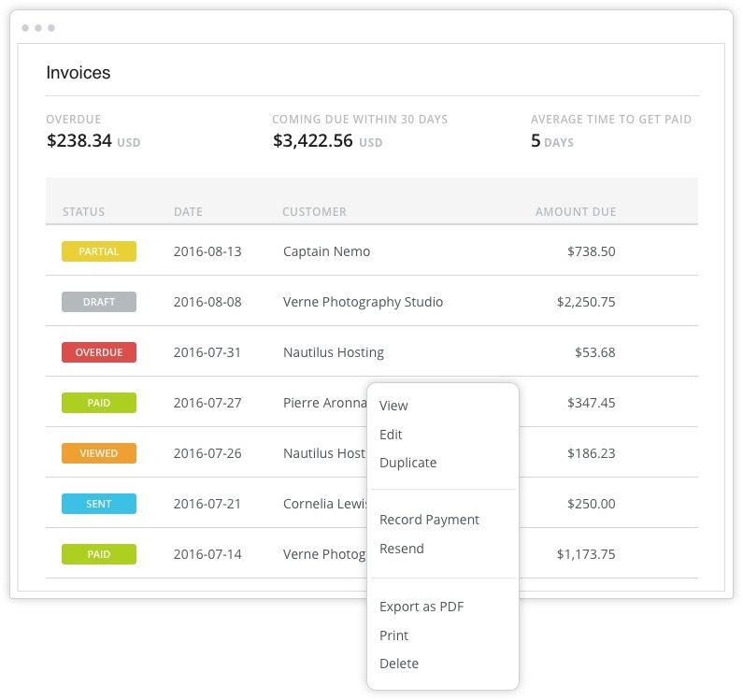
Task: Open Verne Photography Studio draft invoice
Action: point(363,302)
